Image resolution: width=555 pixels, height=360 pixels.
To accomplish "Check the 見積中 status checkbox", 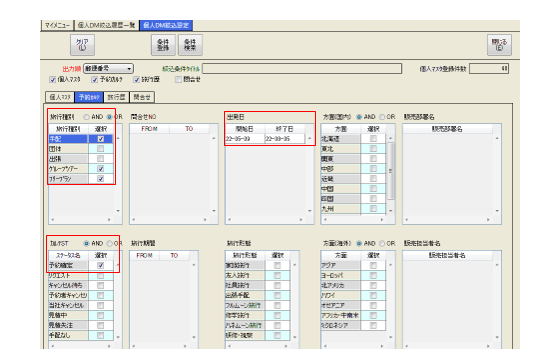I will [101, 315].
